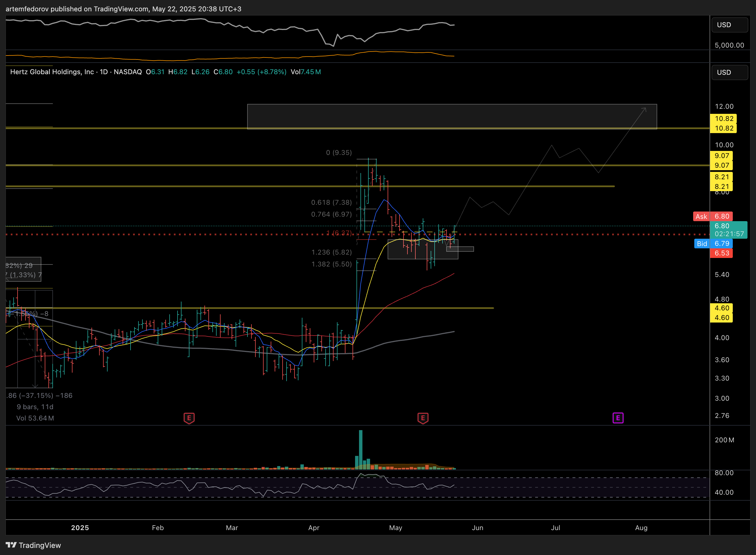Click the 2025 label on the time axis

coord(80,528)
